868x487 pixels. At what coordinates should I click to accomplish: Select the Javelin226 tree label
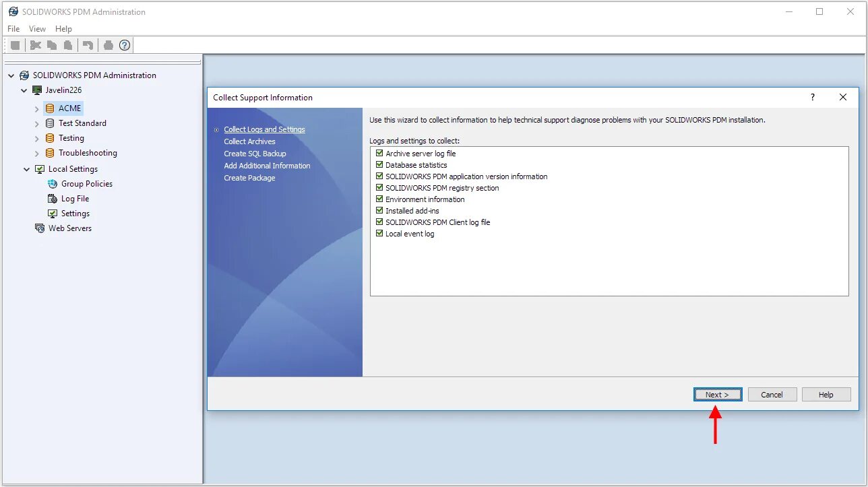[63, 90]
